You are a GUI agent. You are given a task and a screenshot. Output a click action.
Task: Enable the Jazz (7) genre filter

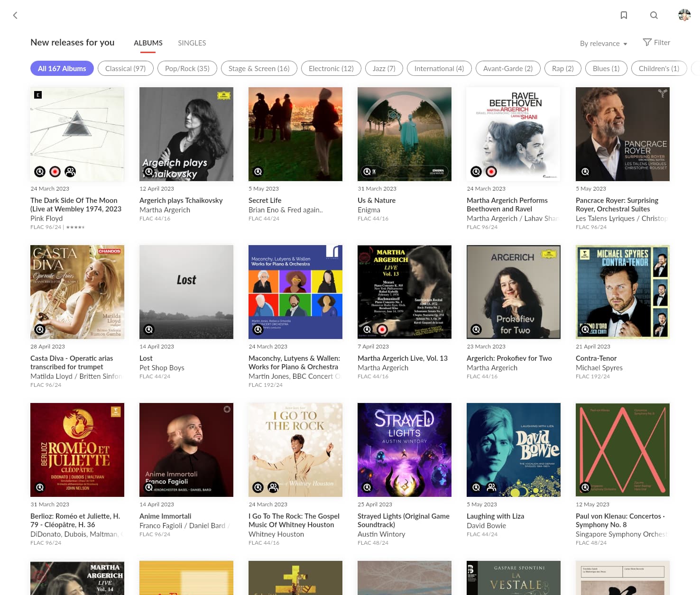pos(384,68)
